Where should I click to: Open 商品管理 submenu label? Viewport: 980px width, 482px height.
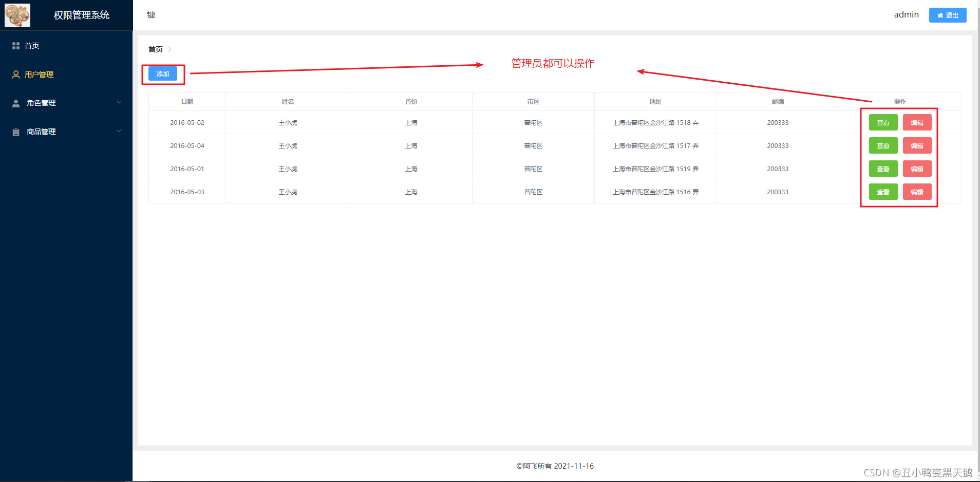pyautogui.click(x=41, y=132)
